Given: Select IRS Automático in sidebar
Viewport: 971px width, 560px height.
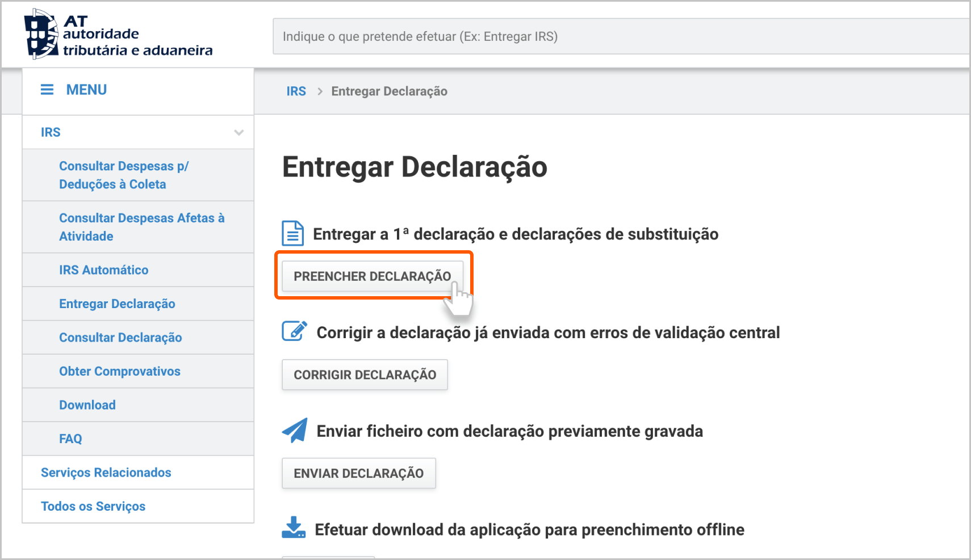Looking at the screenshot, I should (x=103, y=270).
